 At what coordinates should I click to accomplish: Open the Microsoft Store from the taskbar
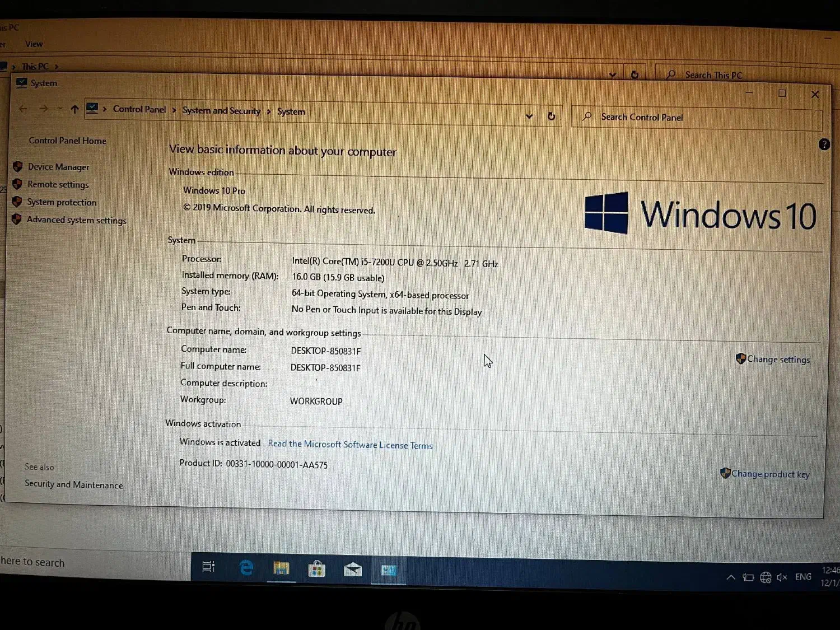point(317,568)
